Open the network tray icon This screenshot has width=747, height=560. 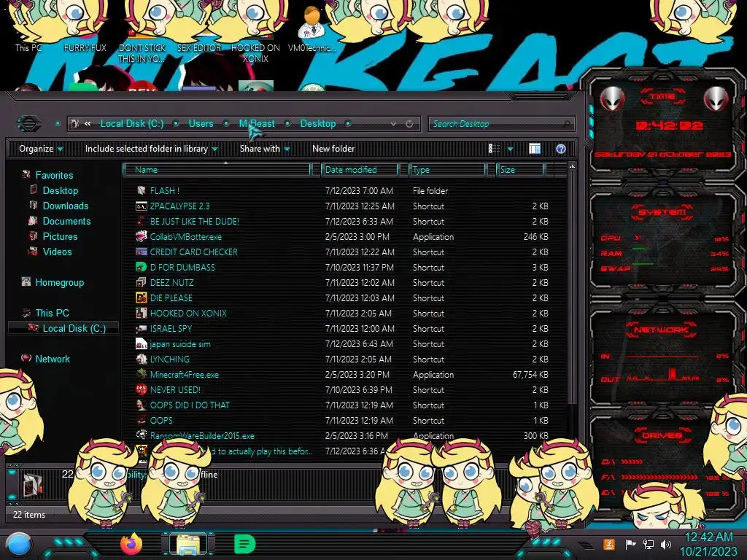(648, 544)
